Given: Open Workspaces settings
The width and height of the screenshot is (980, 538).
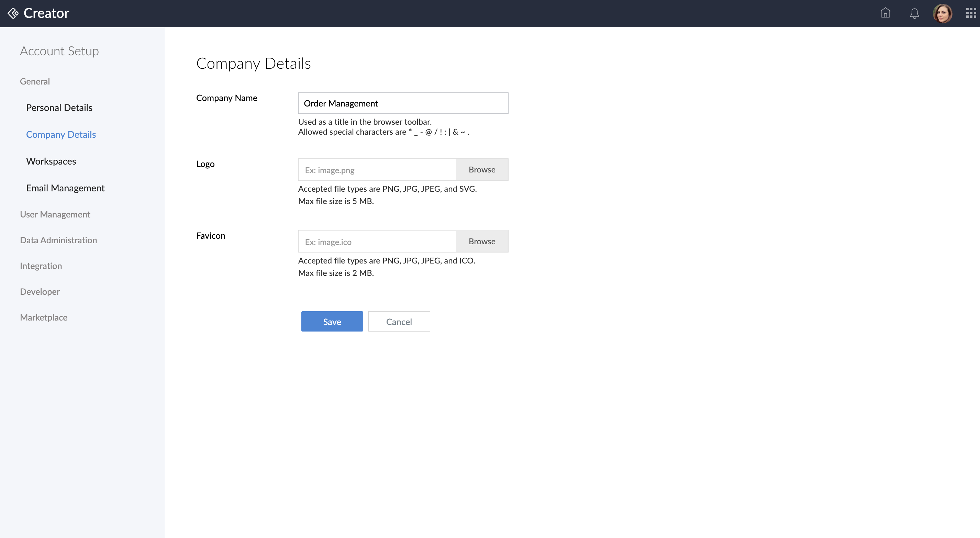Looking at the screenshot, I should click(51, 161).
